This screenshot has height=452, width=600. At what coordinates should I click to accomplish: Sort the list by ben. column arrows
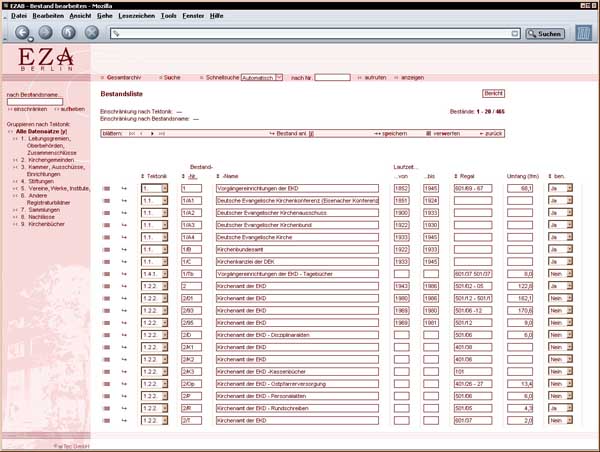pos(550,176)
